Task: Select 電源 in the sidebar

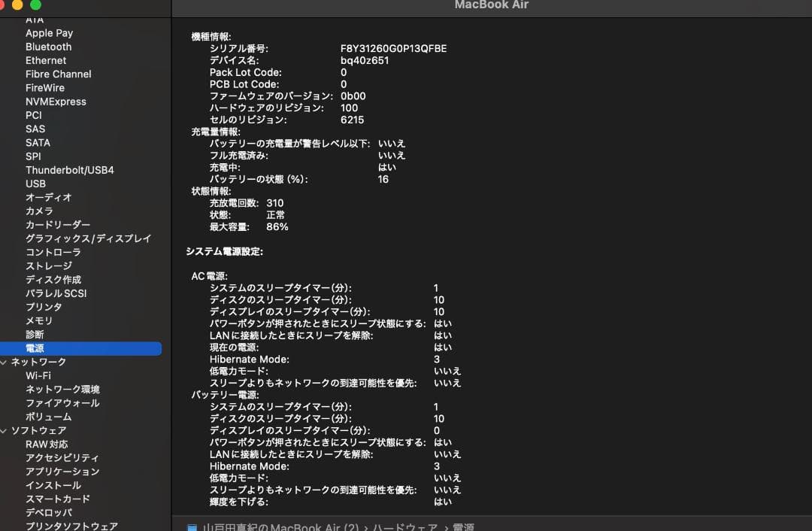Action: (x=35, y=348)
